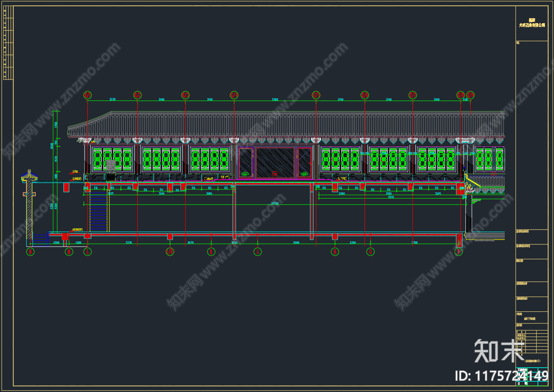This screenshot has height=392, width=554.
Task: Click the large 知末 logo
Action: pos(500,350)
